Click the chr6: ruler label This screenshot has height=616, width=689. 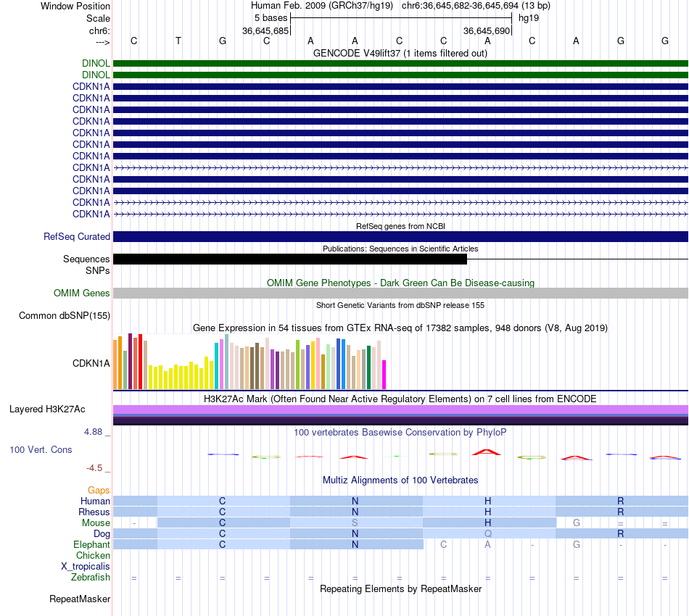[x=99, y=30]
